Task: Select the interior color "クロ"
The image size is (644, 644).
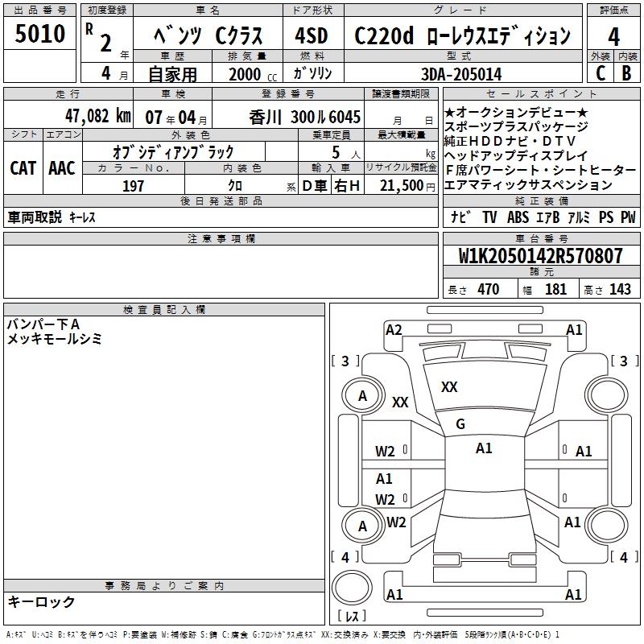Action: [235, 186]
